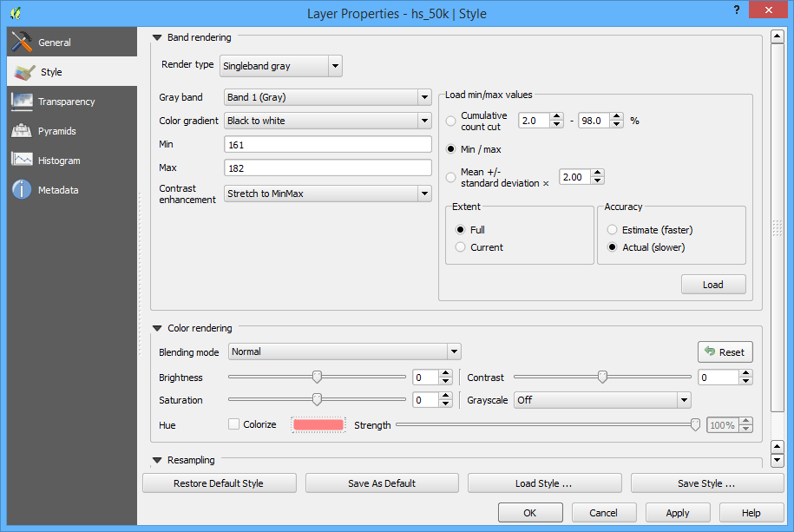Increase the standard deviation multiplier 2.00
This screenshot has width=794, height=532.
point(598,173)
